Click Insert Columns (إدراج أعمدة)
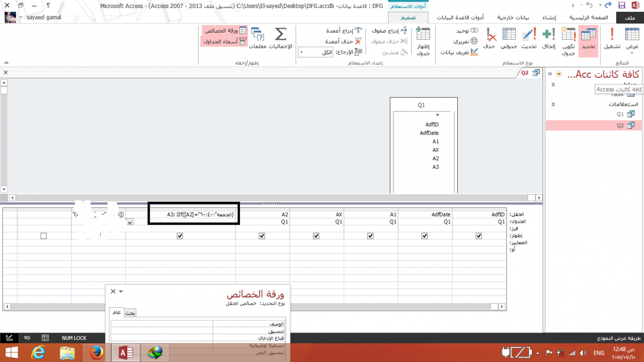Image resolution: width=644 pixels, height=362 pixels. [345, 31]
